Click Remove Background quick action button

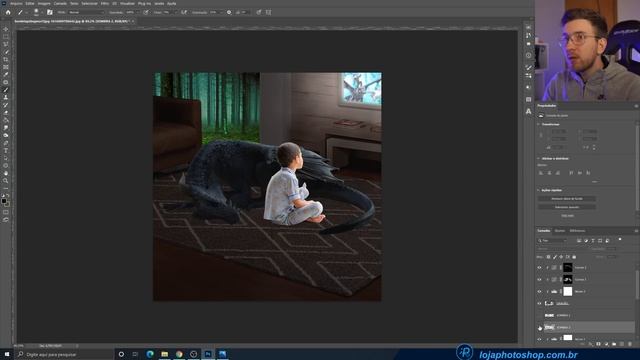click(x=567, y=199)
